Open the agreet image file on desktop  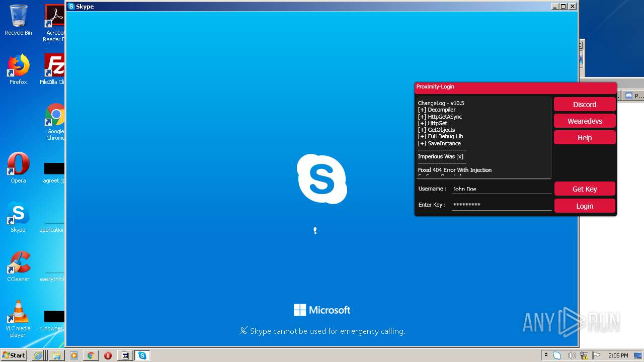point(54,172)
